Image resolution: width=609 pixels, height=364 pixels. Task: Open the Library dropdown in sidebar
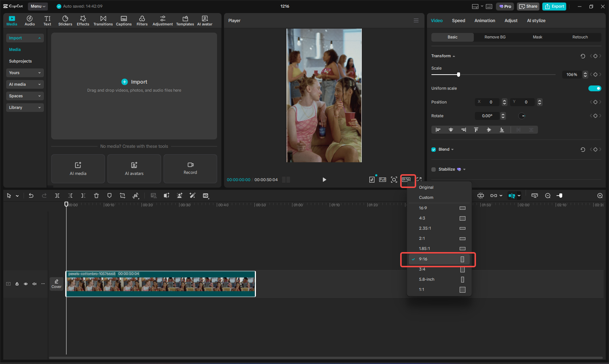click(x=25, y=107)
